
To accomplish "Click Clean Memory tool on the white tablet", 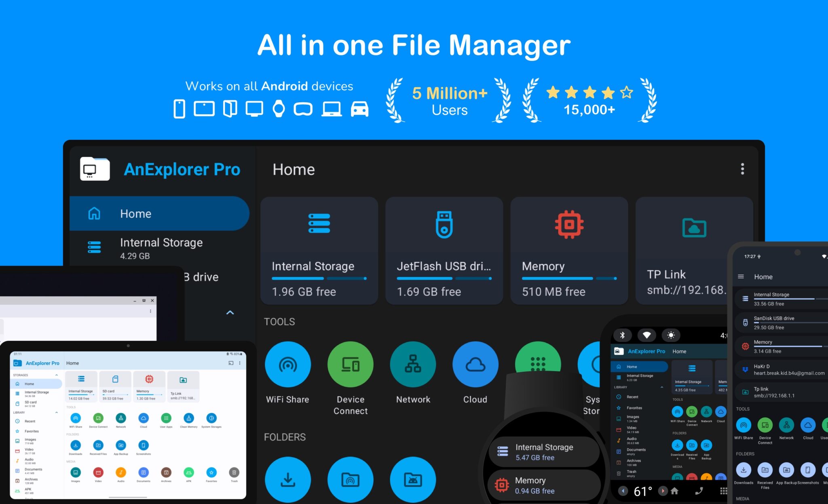I will point(188,418).
